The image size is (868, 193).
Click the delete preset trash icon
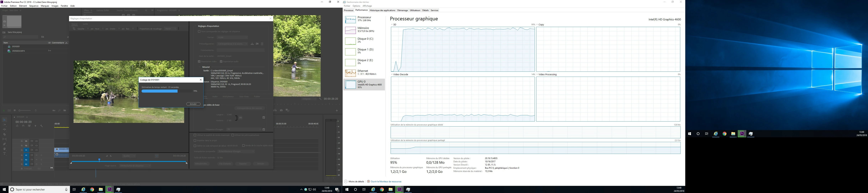pos(262,44)
